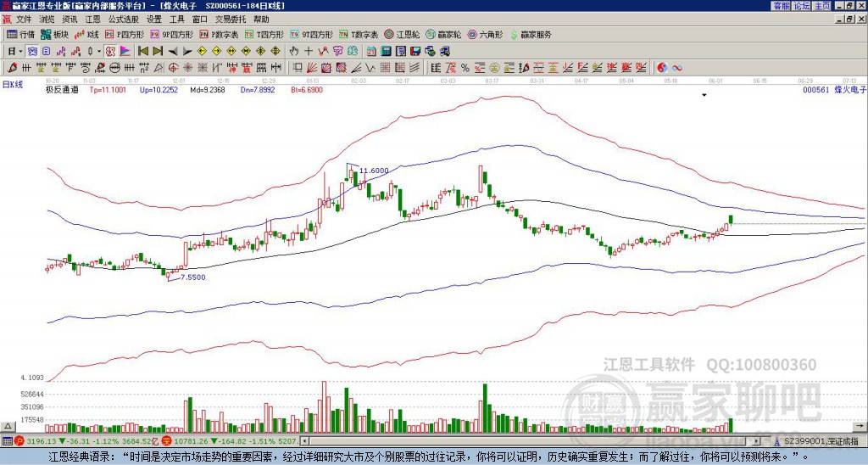The height and width of the screenshot is (465, 868).
Task: Open the 江恩 menu
Action: click(x=92, y=20)
